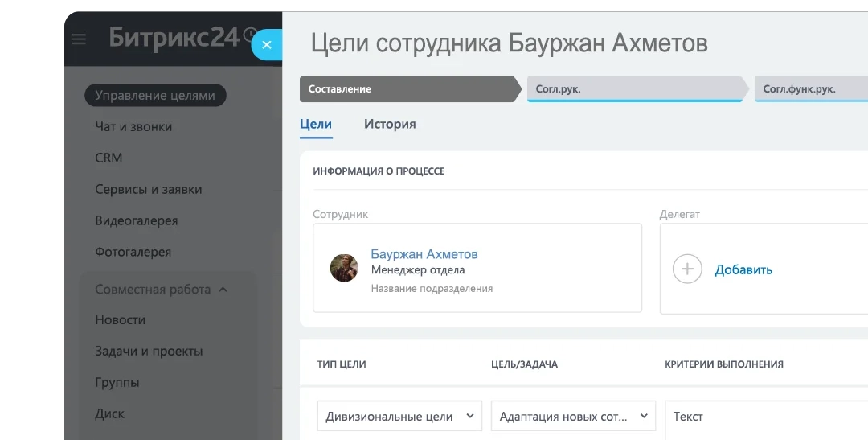The image size is (868, 440).
Task: Open Задачи и проекты
Action: coord(149,352)
